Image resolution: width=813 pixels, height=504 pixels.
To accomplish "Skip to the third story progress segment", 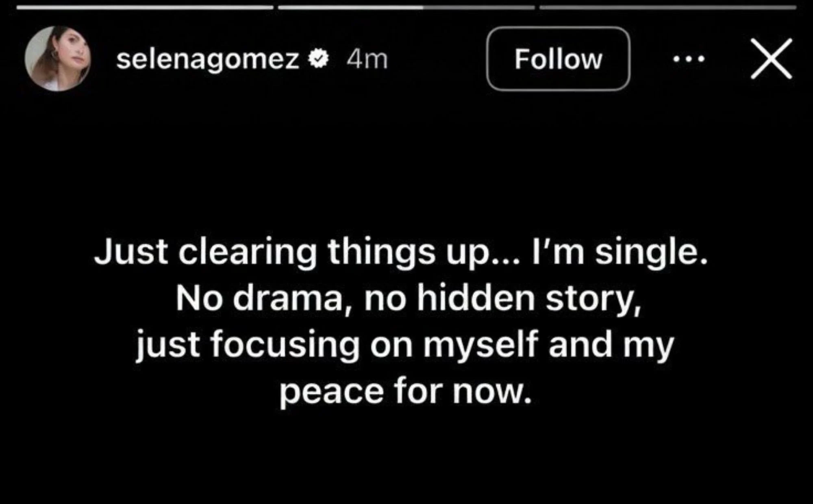I will pyautogui.click(x=667, y=7).
